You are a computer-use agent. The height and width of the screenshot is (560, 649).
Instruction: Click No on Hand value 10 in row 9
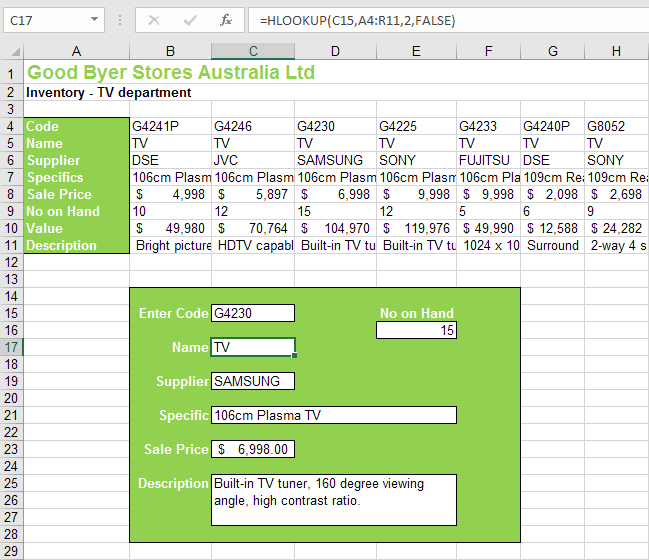(171, 211)
